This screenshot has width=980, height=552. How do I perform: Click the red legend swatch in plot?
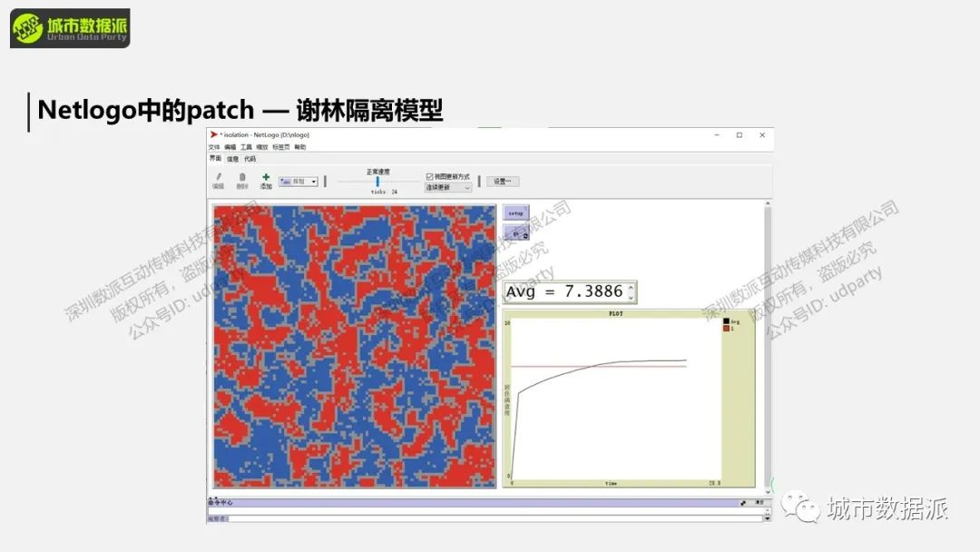(x=726, y=328)
